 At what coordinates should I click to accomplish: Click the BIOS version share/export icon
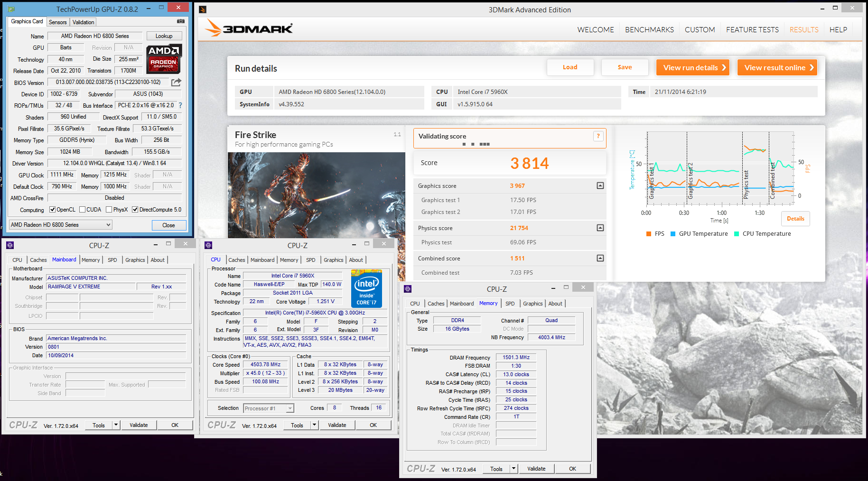pyautogui.click(x=176, y=82)
